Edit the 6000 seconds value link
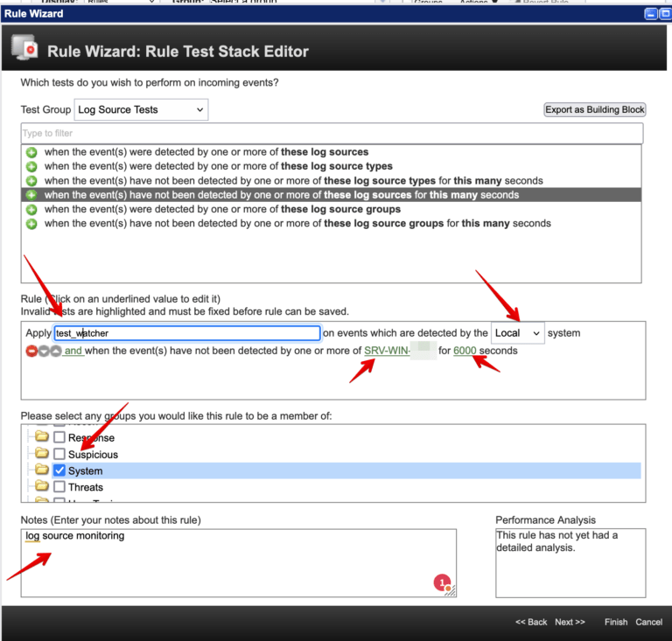672x641 pixels. pyautogui.click(x=465, y=351)
